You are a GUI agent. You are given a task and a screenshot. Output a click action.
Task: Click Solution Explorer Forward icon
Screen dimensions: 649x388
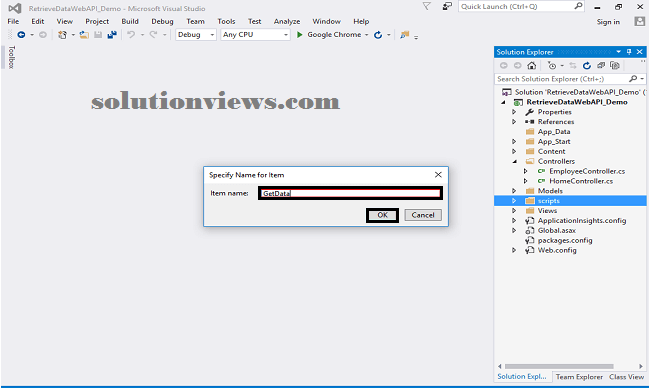517,65
